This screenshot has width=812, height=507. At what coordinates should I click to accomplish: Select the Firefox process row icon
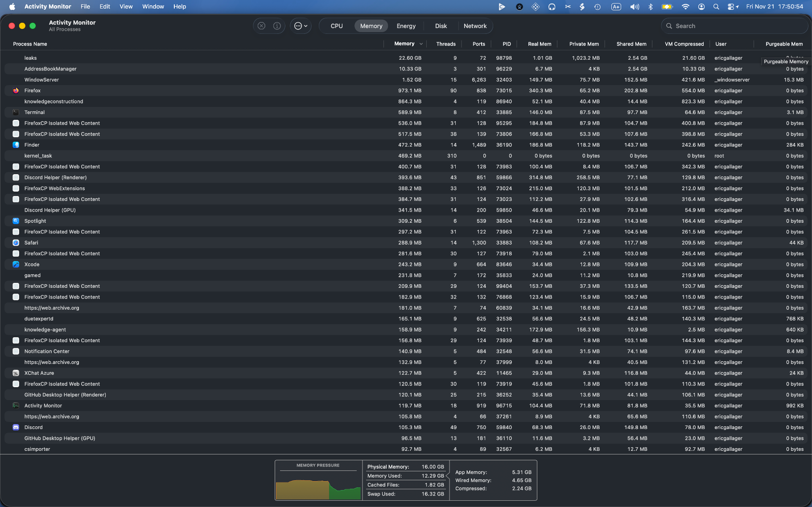(16, 90)
